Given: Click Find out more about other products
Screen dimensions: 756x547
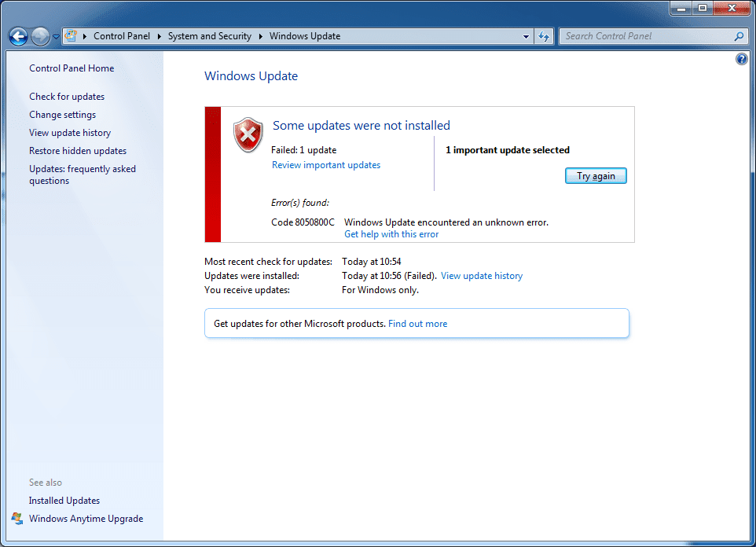Looking at the screenshot, I should 417,323.
